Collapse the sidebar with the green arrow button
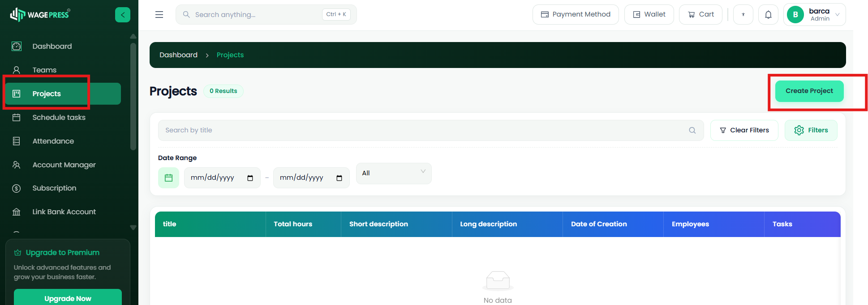 [x=123, y=15]
